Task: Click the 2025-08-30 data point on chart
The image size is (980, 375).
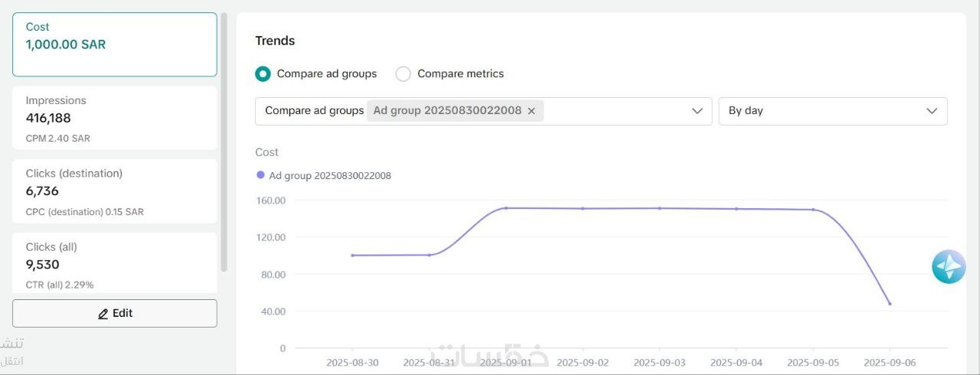Action: (x=352, y=256)
